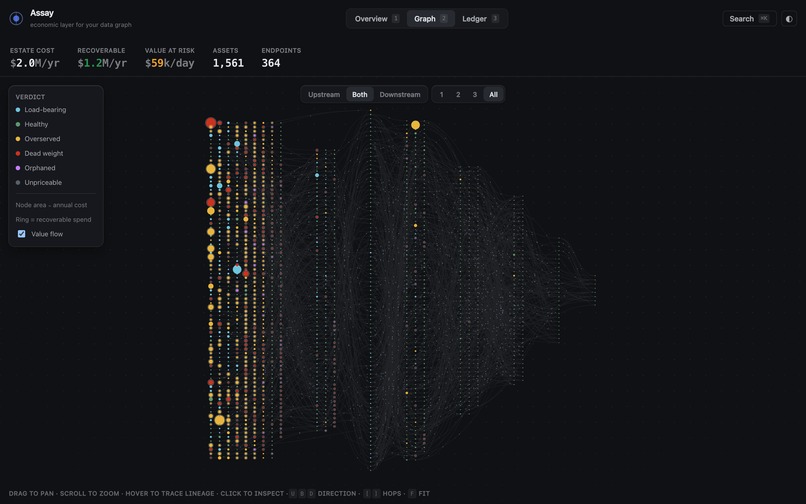
Task: Set hops to 2
Action: point(458,95)
